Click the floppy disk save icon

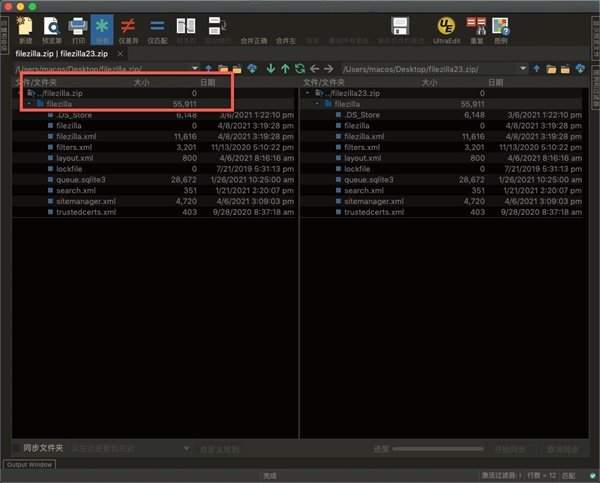point(400,26)
